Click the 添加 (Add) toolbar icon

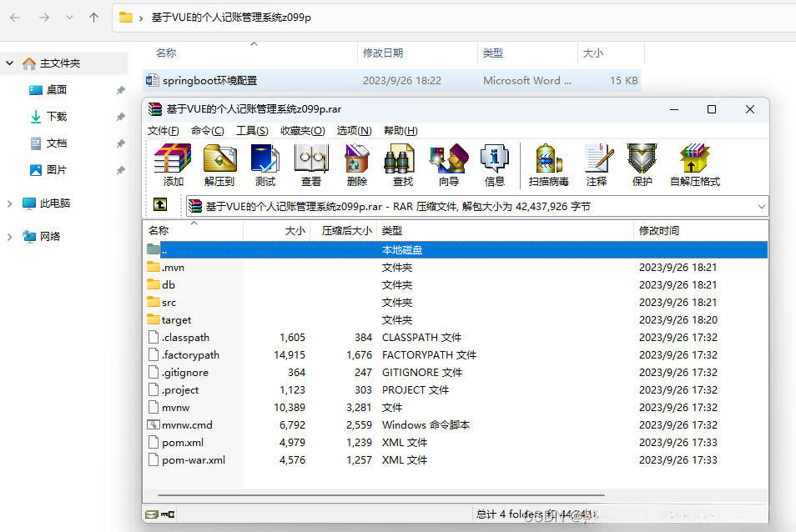(x=174, y=164)
